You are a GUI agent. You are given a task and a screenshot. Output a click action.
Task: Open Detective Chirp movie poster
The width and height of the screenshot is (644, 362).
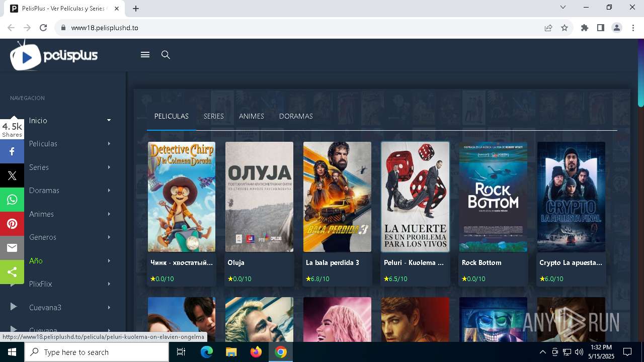point(182,197)
